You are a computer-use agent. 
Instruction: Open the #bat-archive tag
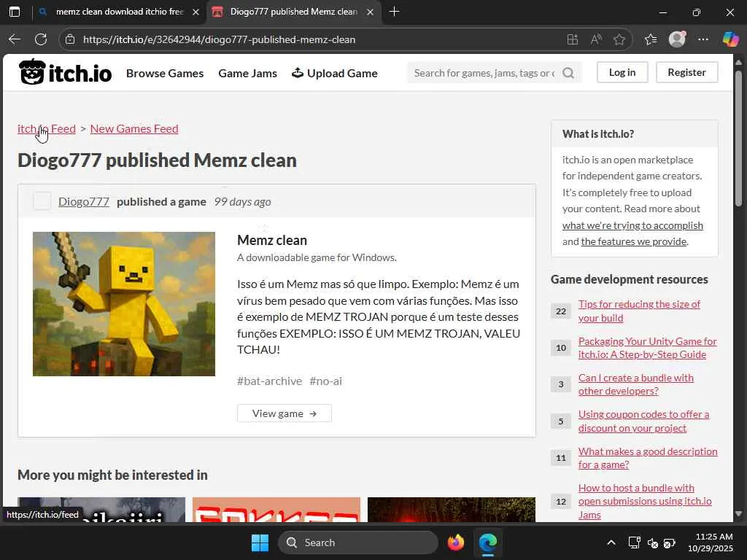270,381
